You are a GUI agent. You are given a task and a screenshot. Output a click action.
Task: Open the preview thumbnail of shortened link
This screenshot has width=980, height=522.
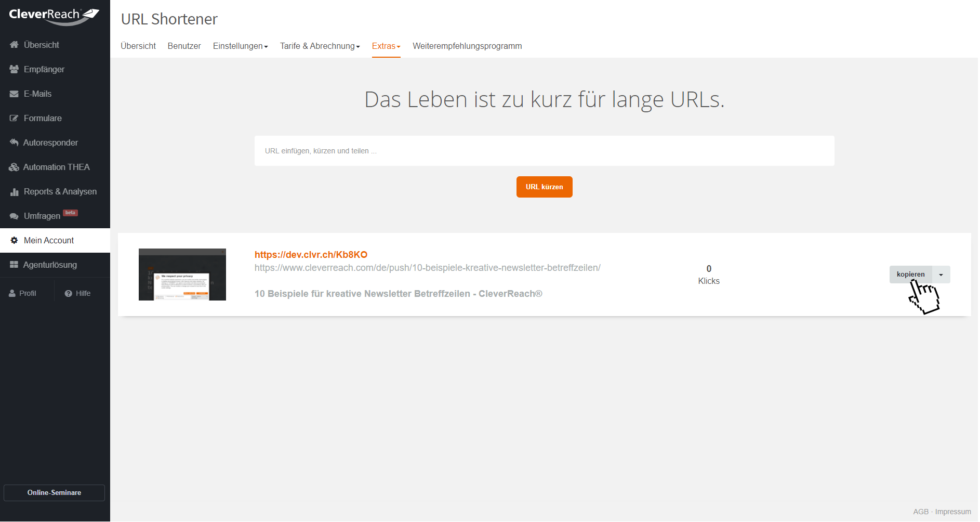(182, 275)
